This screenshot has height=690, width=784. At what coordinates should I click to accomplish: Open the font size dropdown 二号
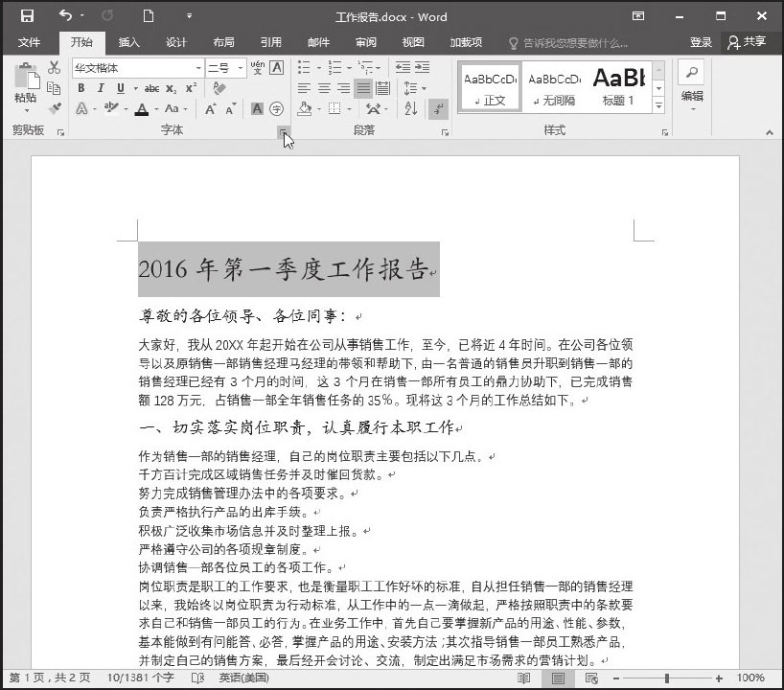[x=239, y=68]
